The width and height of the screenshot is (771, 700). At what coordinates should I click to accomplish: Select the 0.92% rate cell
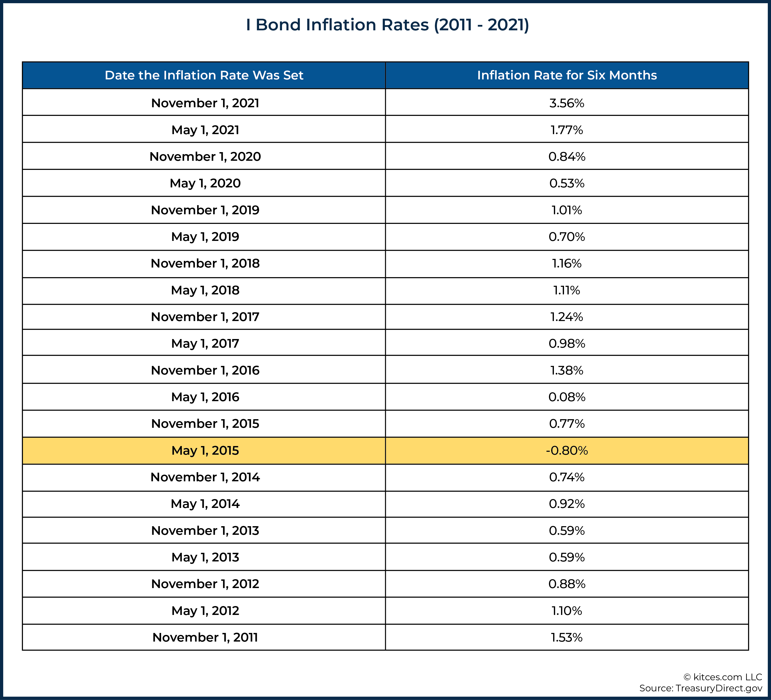pyautogui.click(x=567, y=504)
